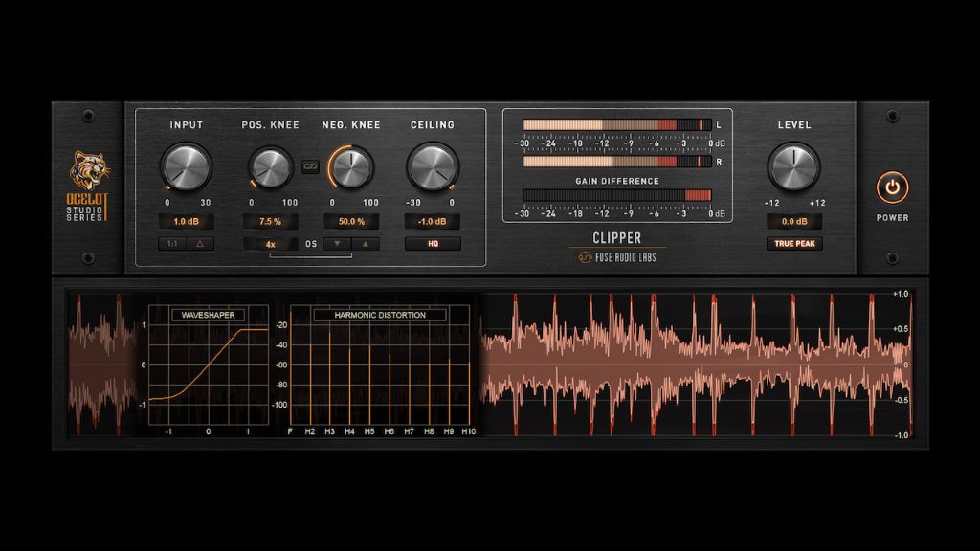Click the LEVEL label
Image resolution: width=980 pixels, height=551 pixels.
coord(794,125)
